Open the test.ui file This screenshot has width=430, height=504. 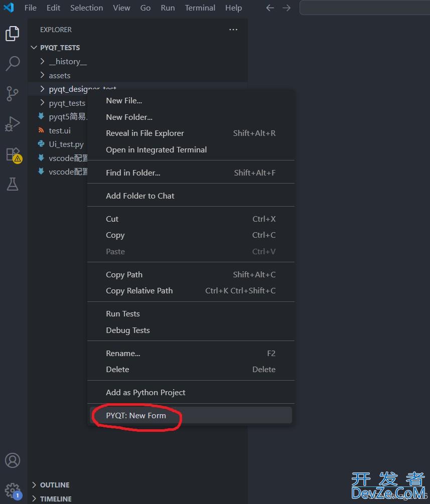click(59, 130)
